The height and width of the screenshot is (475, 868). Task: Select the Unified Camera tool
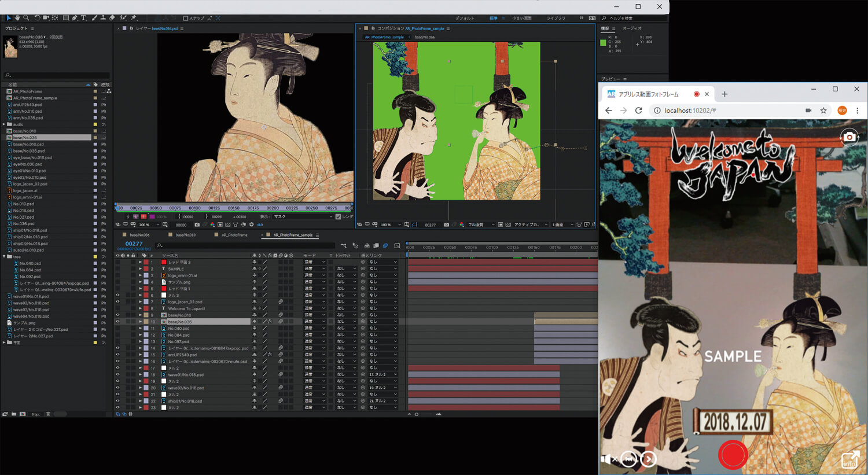pyautogui.click(x=46, y=18)
